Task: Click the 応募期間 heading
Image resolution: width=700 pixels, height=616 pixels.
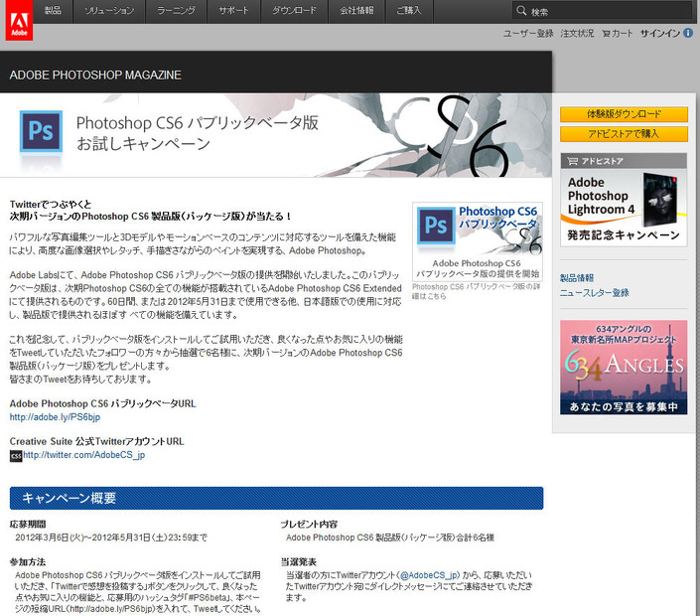Action: tap(28, 525)
